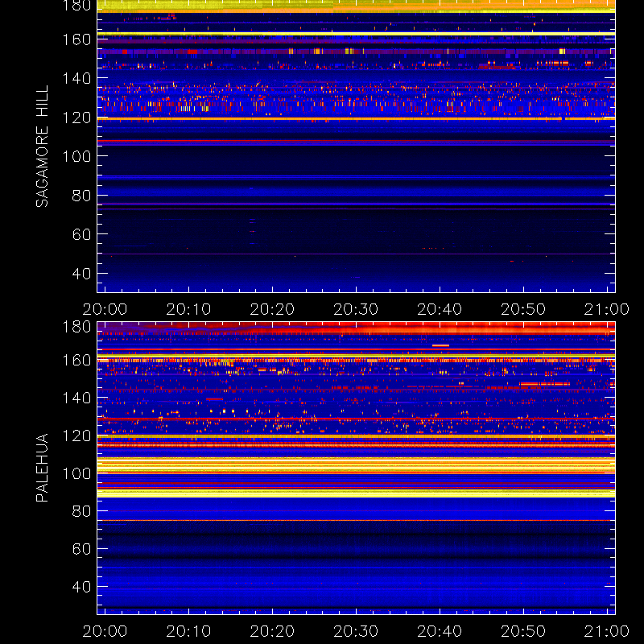This screenshot has height=644, width=644.
Task: Click 20:00 time label below Sagamore Hill plot
Action: pyautogui.click(x=105, y=309)
